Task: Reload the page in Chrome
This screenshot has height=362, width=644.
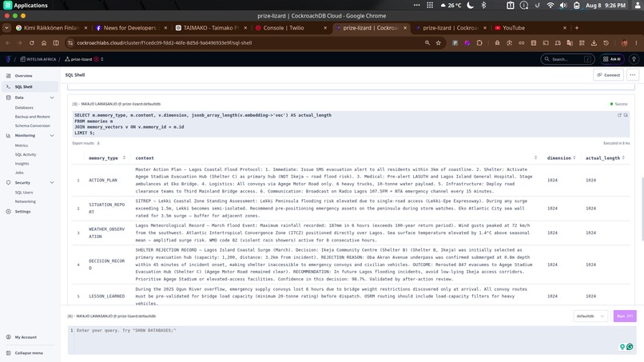Action: [32, 42]
